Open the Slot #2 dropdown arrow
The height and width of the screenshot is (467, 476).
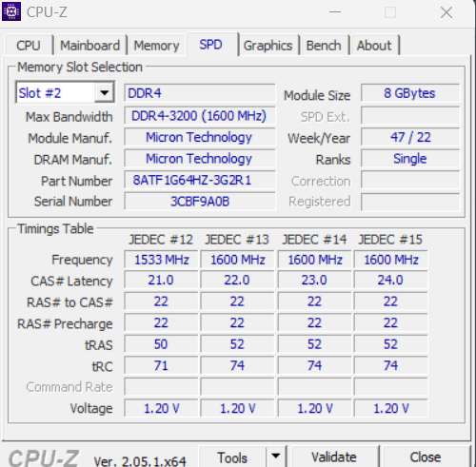tap(105, 93)
